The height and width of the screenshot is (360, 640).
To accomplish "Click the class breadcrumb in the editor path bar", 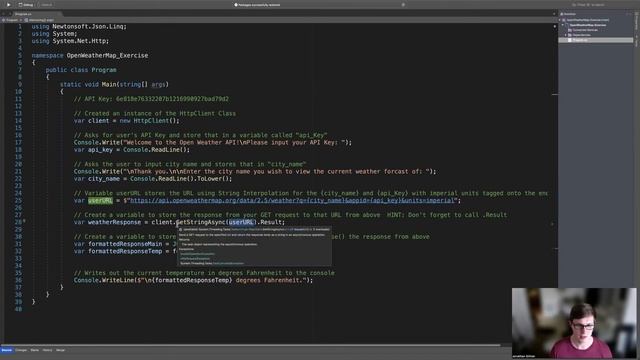I will [x=11, y=20].
